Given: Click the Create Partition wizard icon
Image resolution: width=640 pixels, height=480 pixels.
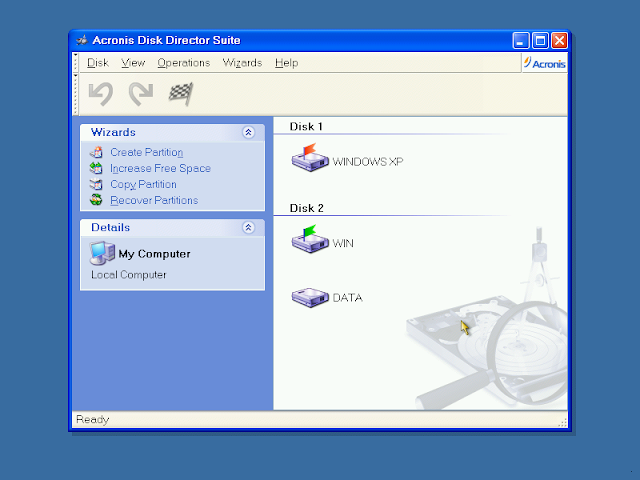Looking at the screenshot, I should (x=96, y=152).
